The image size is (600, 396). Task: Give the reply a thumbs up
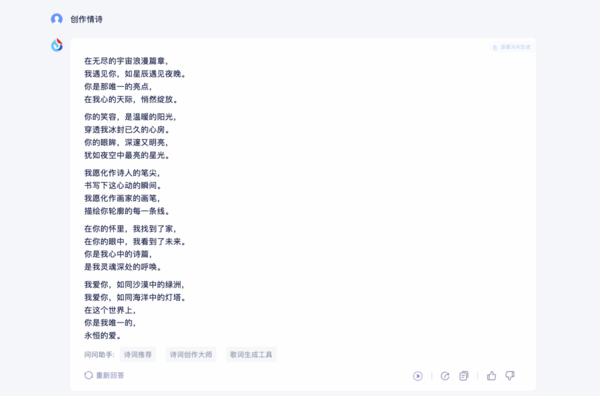coord(492,376)
